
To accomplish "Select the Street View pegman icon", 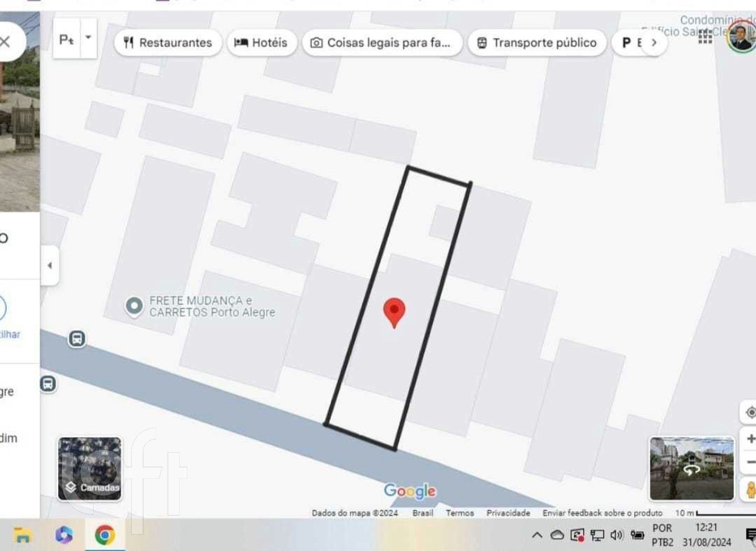I will [750, 489].
